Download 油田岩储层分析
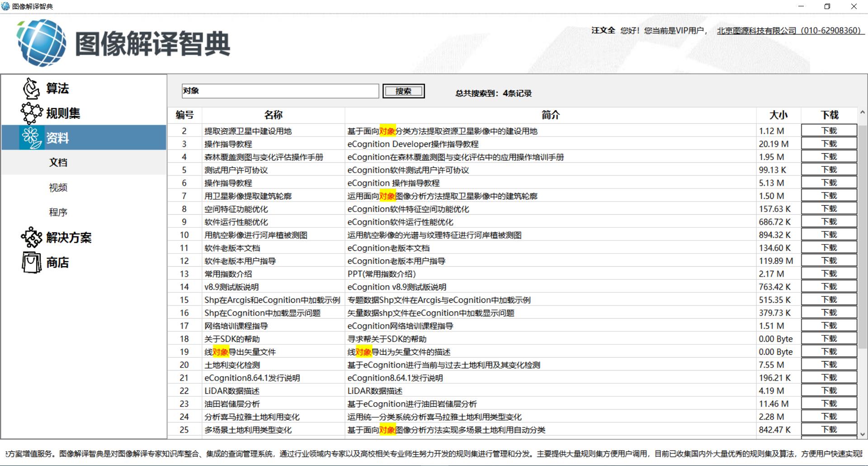 [x=829, y=404]
